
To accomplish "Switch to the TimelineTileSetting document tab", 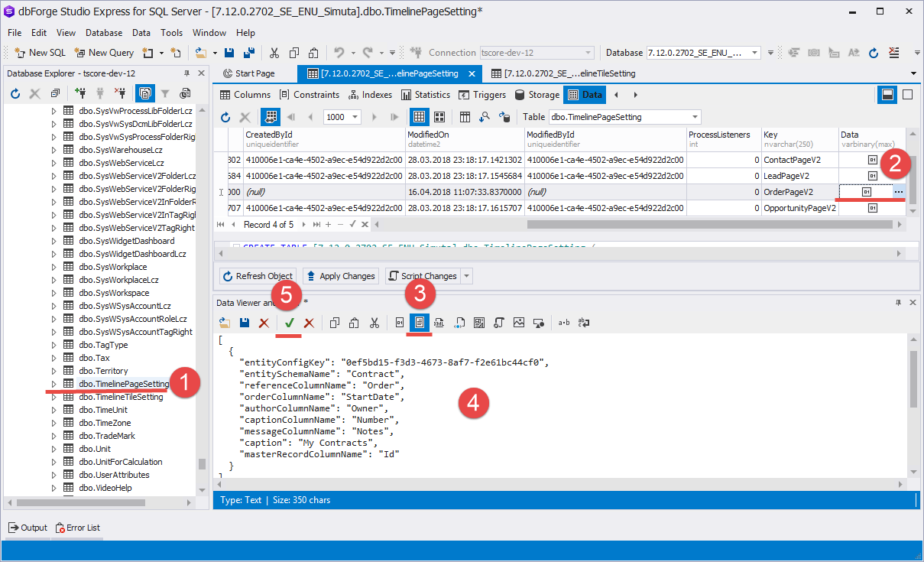I will coord(564,73).
